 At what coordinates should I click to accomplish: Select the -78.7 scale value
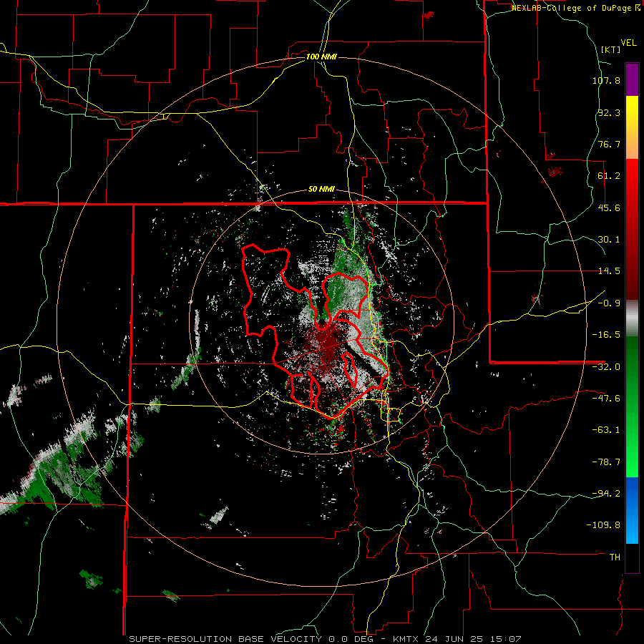point(606,462)
